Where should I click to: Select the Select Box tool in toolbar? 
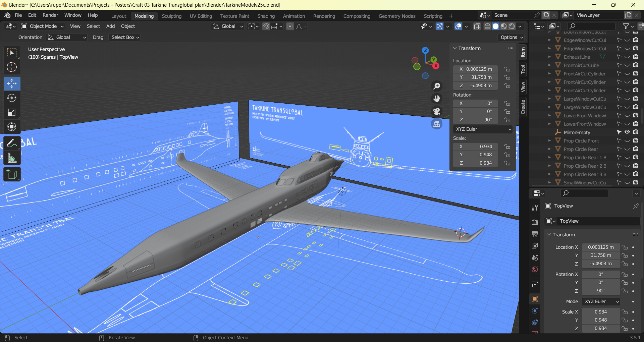[x=12, y=53]
